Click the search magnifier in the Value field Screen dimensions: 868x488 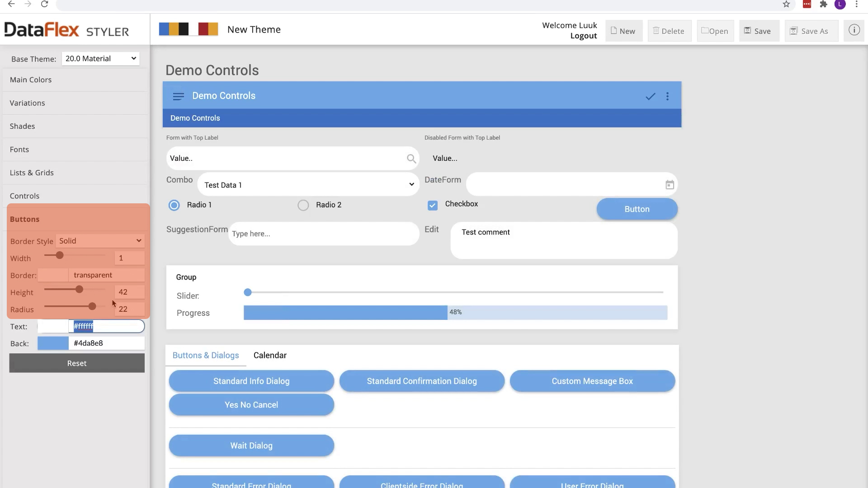coord(411,159)
